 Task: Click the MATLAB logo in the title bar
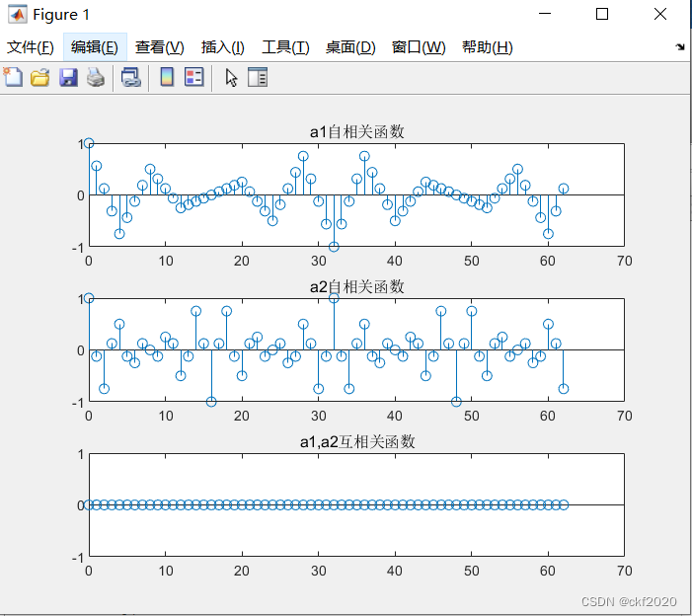click(x=18, y=14)
